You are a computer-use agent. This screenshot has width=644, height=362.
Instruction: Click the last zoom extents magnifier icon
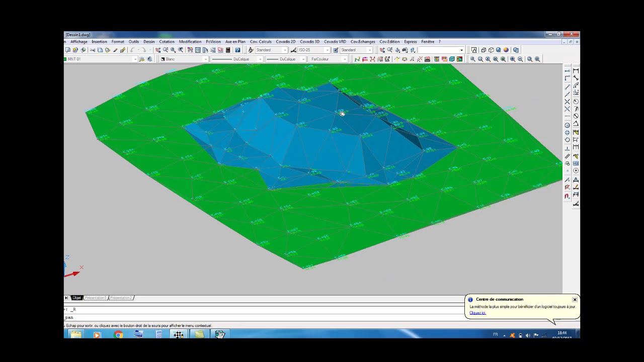pyautogui.click(x=537, y=59)
